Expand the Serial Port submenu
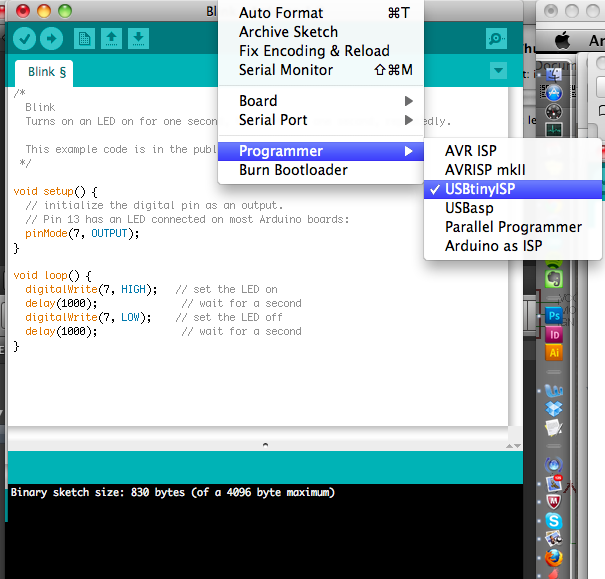Image resolution: width=605 pixels, height=579 pixels. [321, 120]
